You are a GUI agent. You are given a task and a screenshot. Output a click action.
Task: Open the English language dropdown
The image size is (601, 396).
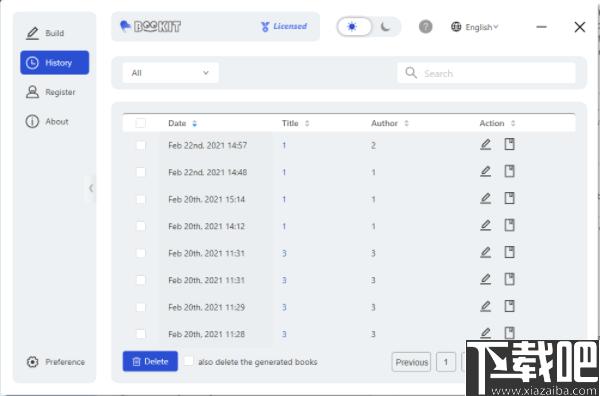tap(475, 27)
